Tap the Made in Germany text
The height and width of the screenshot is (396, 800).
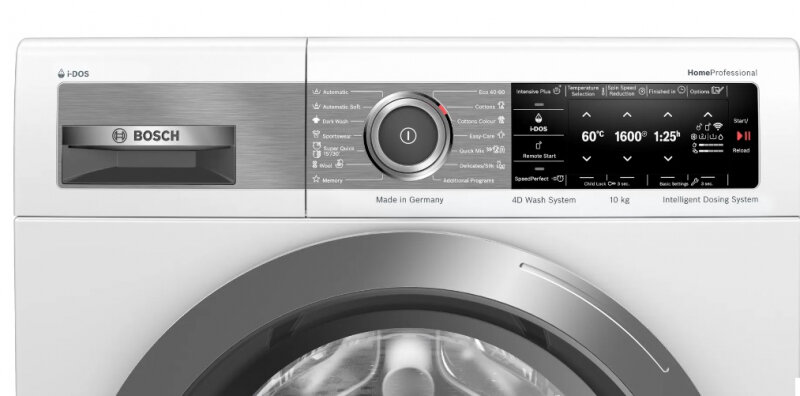point(410,200)
